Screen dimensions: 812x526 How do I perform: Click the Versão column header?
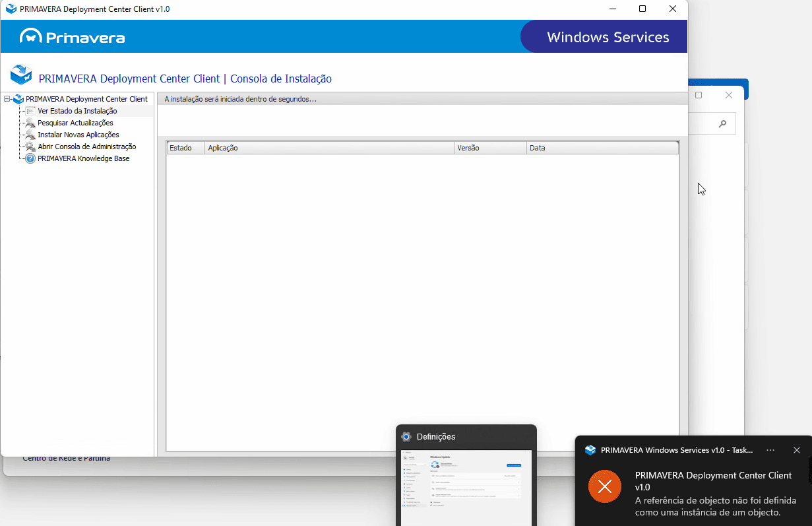tap(490, 148)
